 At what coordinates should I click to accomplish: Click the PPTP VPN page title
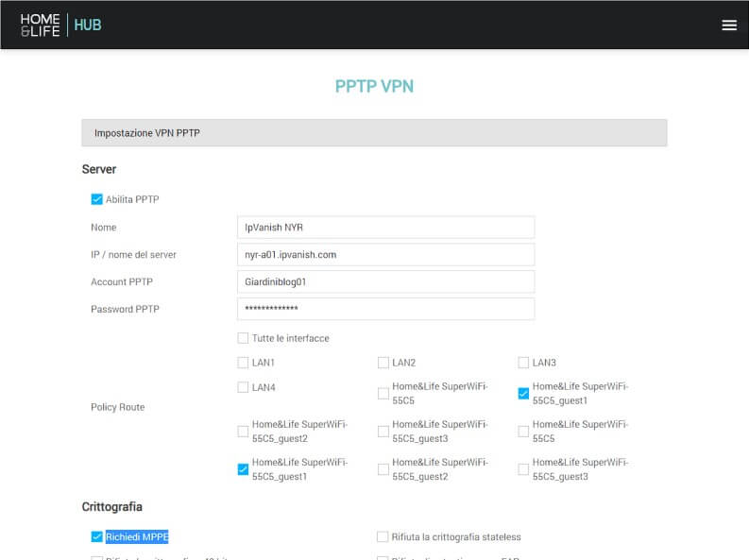click(374, 87)
